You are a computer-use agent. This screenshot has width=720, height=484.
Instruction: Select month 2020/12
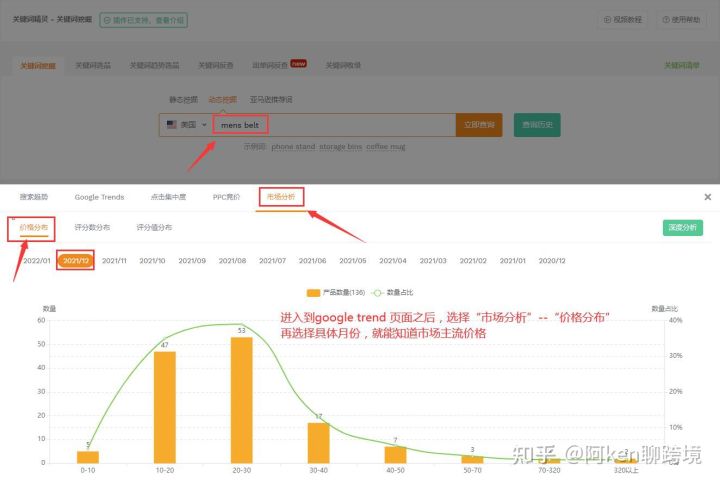(x=552, y=260)
